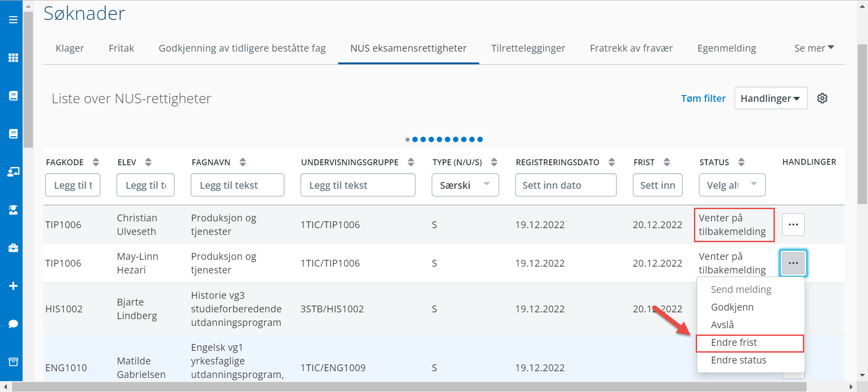The image size is (868, 392).
Task: Click Christian Ulveseth's Venter på tilbakemelding status
Action: pos(732,225)
